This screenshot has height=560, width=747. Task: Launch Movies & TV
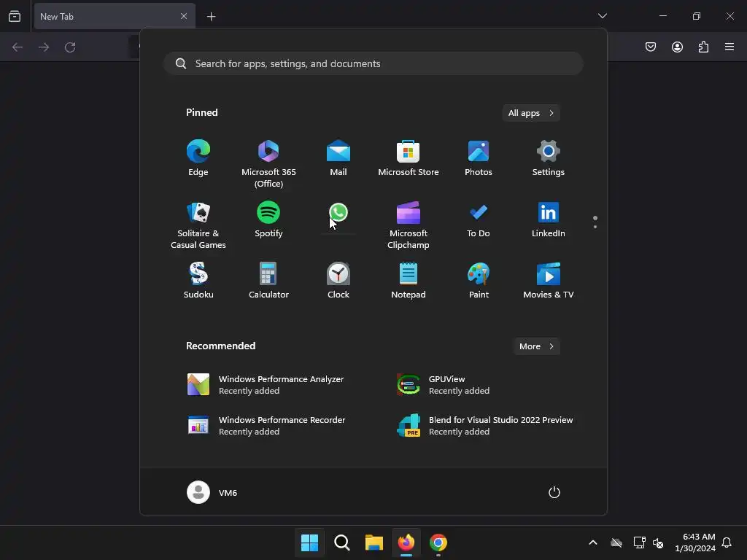(x=549, y=281)
